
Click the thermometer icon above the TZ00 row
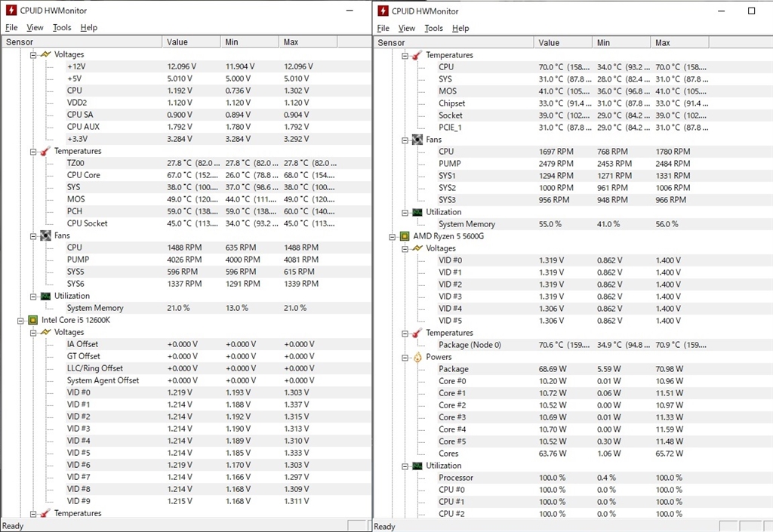[x=46, y=151]
